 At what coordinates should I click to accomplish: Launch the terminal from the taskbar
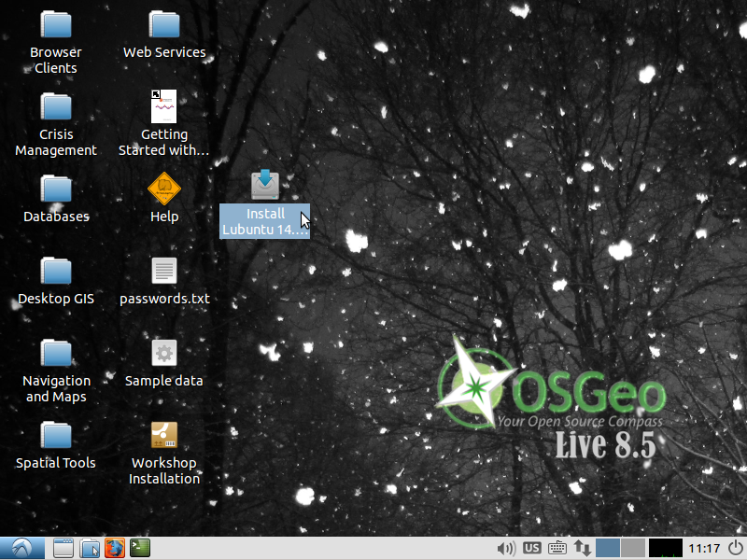[x=140, y=548]
